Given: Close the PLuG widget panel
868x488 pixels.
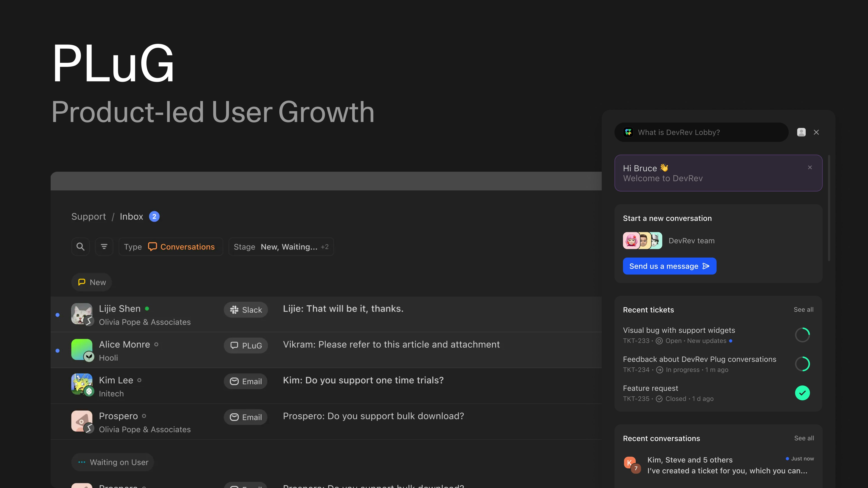Looking at the screenshot, I should 816,132.
